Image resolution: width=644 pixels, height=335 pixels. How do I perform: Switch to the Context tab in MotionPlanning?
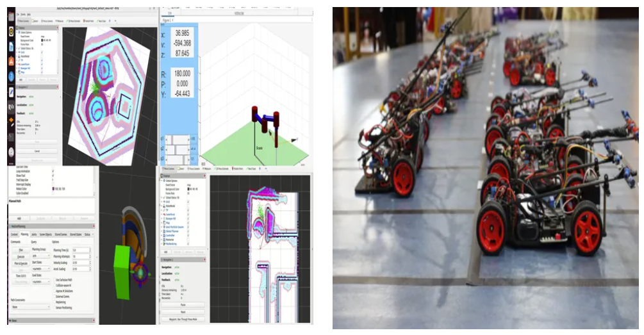click(x=14, y=234)
